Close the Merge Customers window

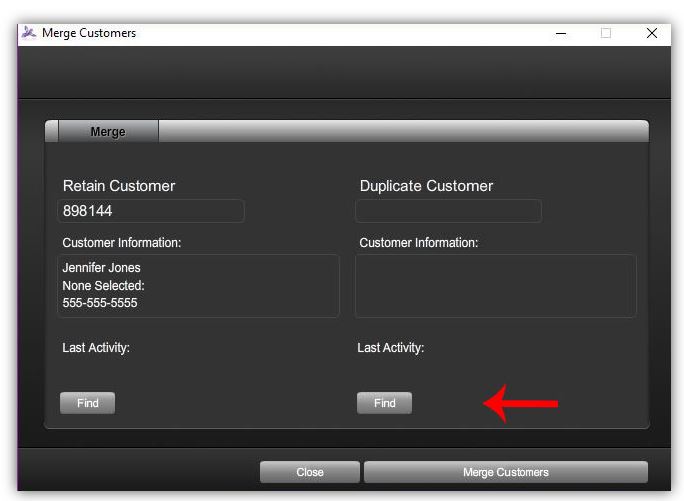652,33
